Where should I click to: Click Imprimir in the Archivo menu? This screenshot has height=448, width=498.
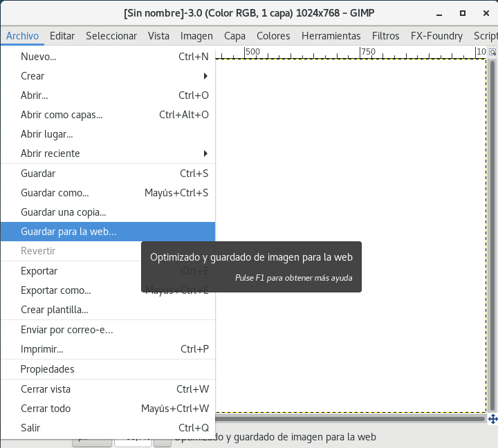pos(41,349)
